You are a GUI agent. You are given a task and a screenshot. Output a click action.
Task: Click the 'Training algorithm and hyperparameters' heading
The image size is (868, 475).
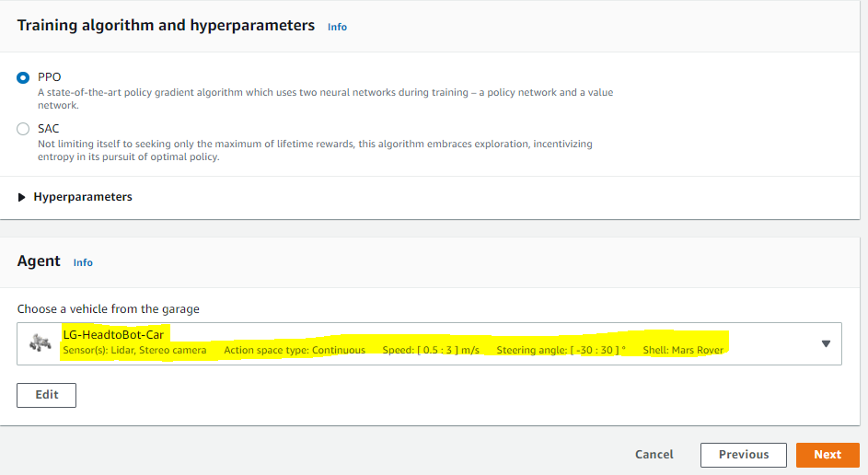166,26
